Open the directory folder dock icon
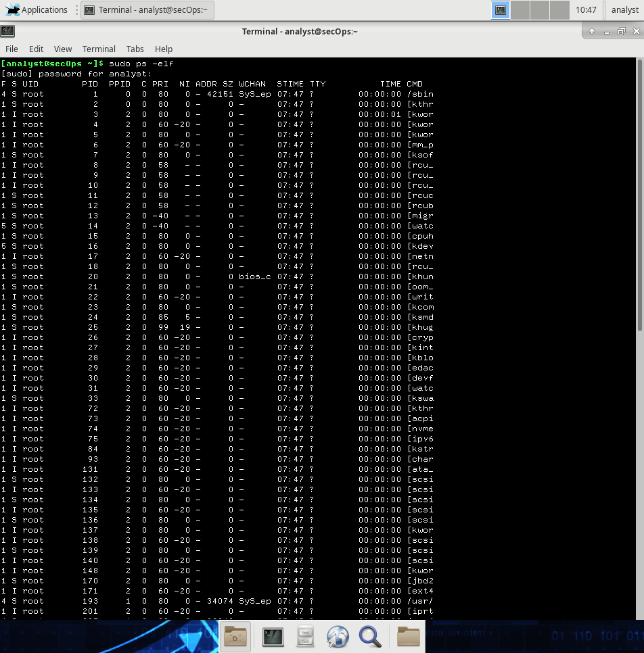The width and height of the screenshot is (644, 653). (408, 636)
